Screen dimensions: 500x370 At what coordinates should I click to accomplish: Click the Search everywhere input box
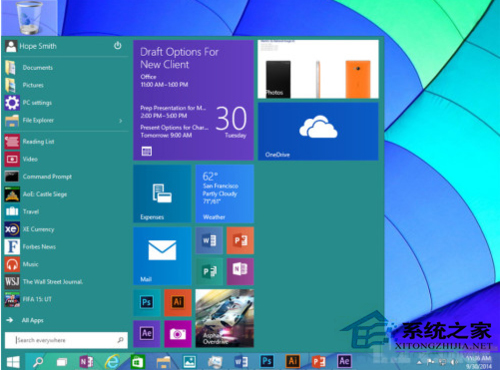click(x=66, y=340)
